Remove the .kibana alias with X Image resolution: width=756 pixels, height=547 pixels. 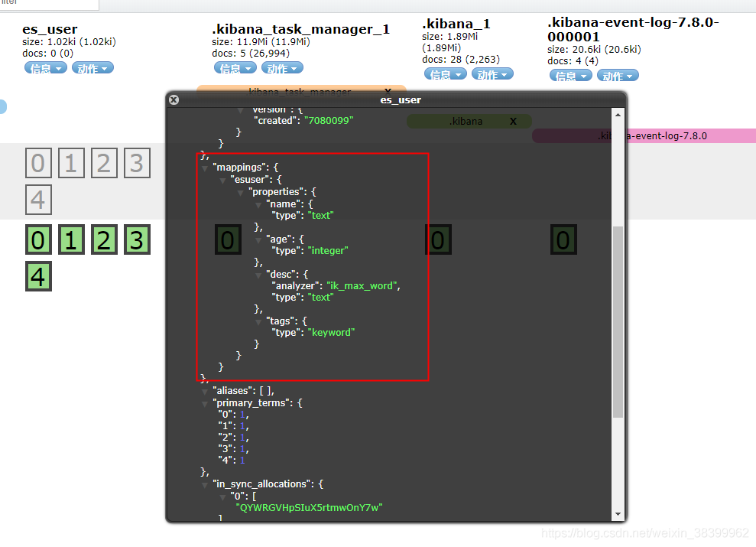click(513, 122)
